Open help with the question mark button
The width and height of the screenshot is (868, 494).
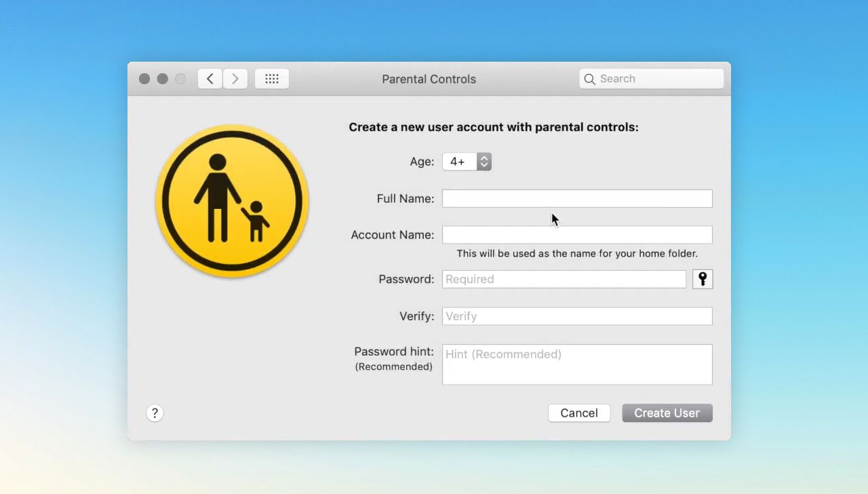click(155, 413)
